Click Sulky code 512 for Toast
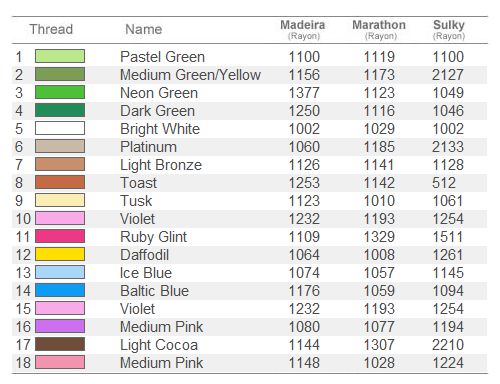The width and height of the screenshot is (500, 384). click(x=444, y=183)
